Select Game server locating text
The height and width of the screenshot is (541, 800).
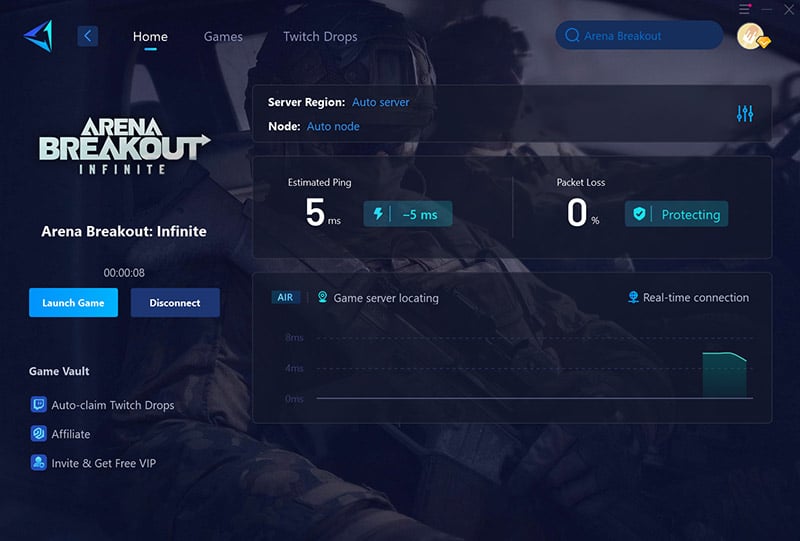click(386, 298)
